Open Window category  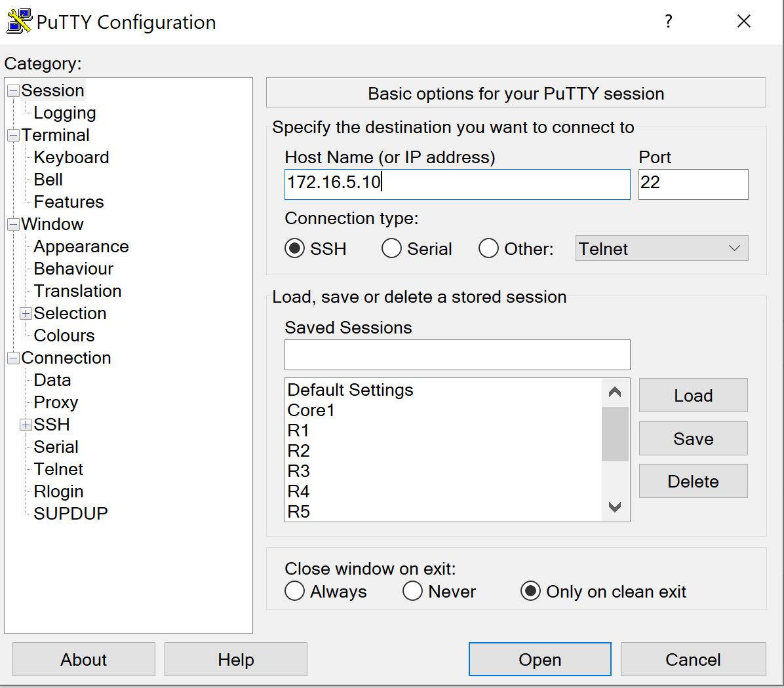coord(52,224)
